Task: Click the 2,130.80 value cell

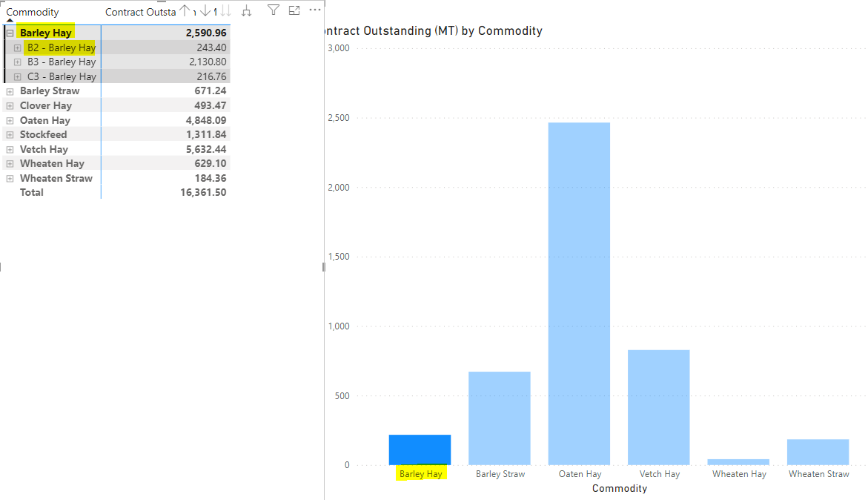Action: [208, 62]
